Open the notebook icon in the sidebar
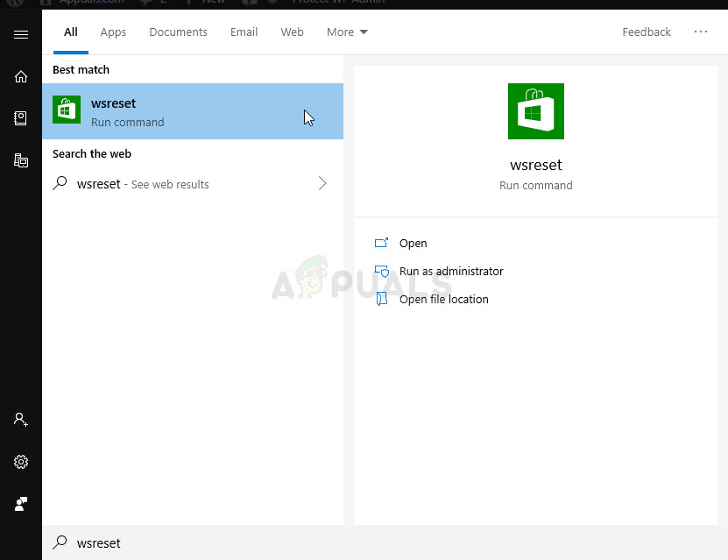Viewport: 728px width, 560px height. (20, 118)
